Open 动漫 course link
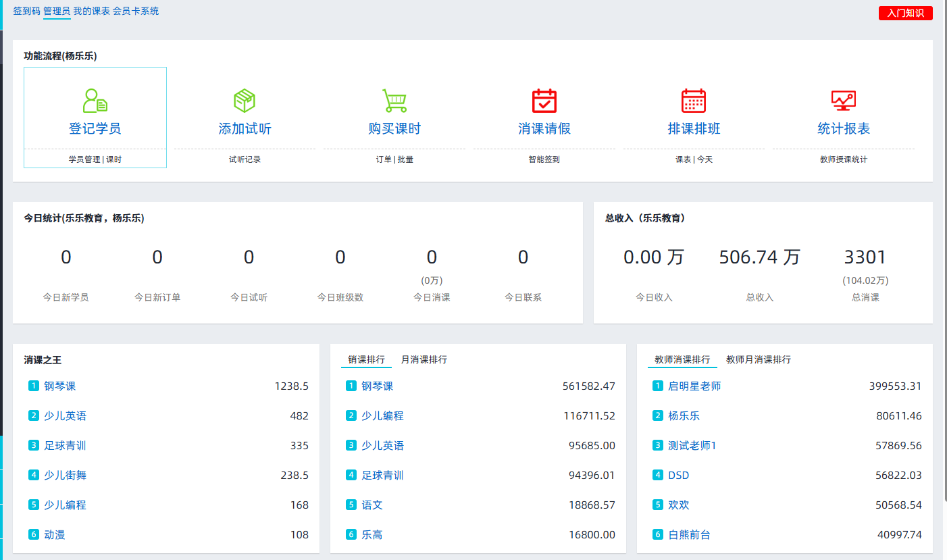This screenshot has width=947, height=560. click(x=55, y=534)
